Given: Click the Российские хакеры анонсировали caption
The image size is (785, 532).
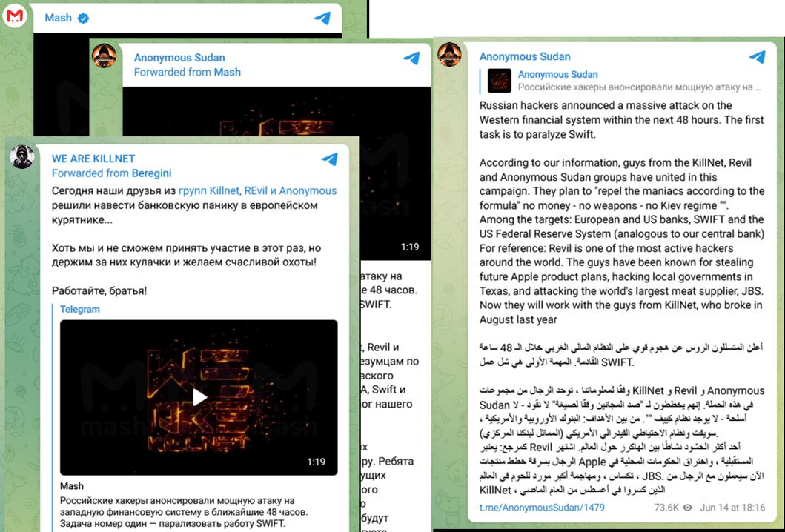Looking at the screenshot, I should [x=185, y=512].
